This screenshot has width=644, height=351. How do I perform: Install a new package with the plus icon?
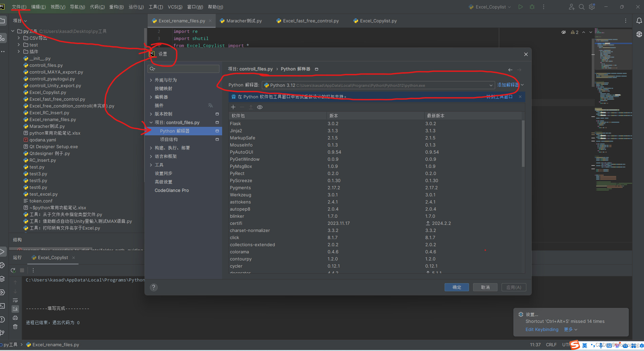[x=233, y=107]
